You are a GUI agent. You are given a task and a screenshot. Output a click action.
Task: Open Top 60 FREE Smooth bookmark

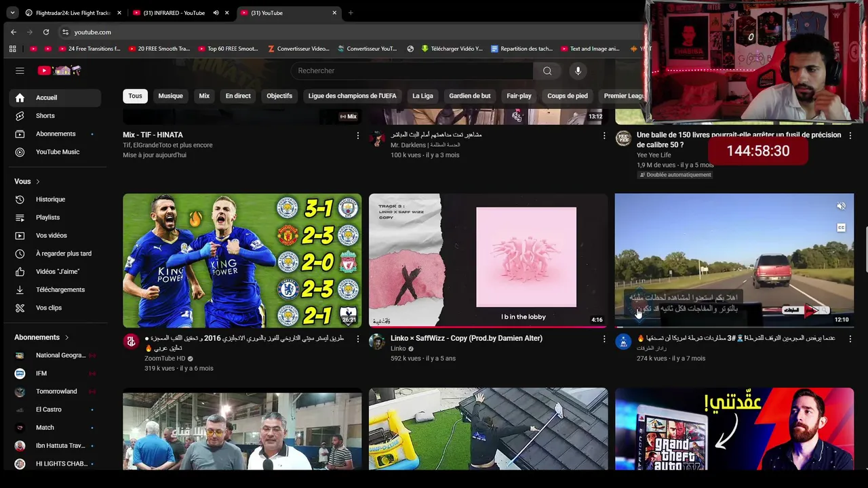pos(228,49)
